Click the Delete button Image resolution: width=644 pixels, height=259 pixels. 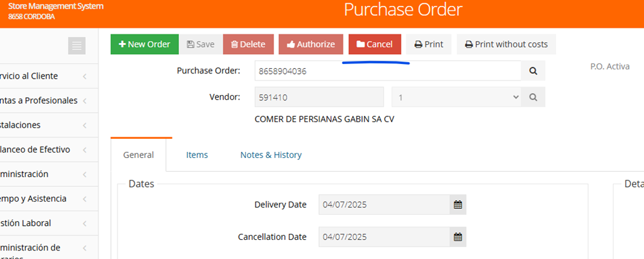(248, 44)
